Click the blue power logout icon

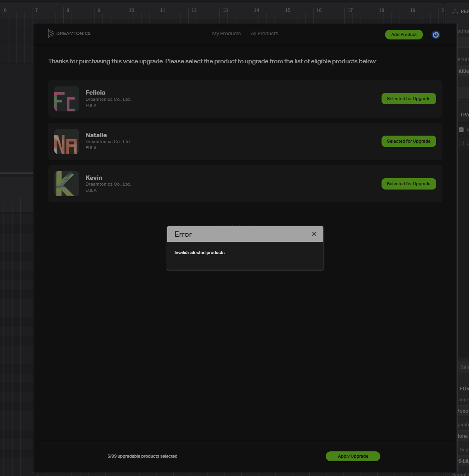[x=436, y=35]
